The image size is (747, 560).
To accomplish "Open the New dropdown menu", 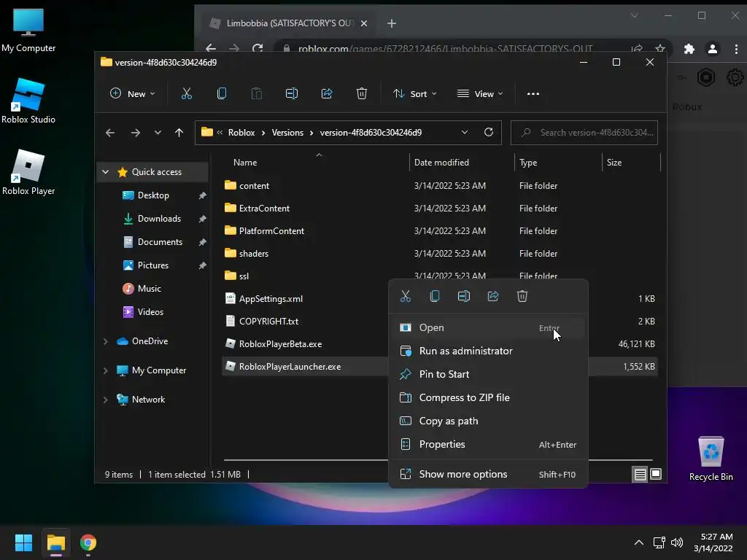I will (x=133, y=94).
